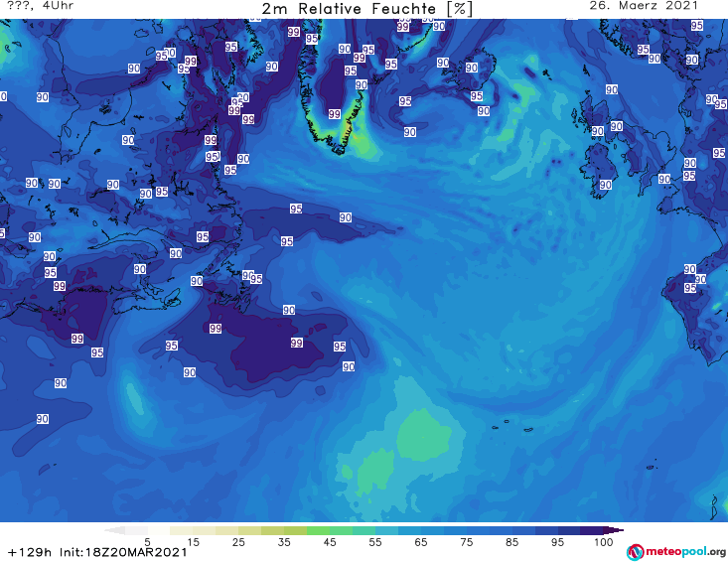Click the meteopool circular logo icon
Screen dimensions: 728x562
point(635,552)
